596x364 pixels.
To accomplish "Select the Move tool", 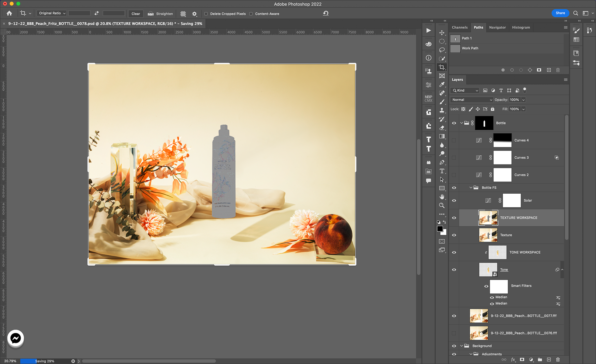I will click(x=442, y=33).
